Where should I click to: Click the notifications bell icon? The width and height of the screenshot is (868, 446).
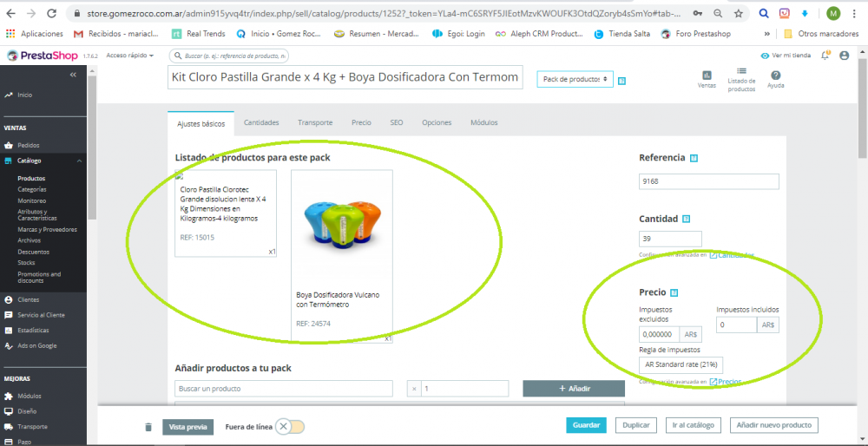(825, 56)
